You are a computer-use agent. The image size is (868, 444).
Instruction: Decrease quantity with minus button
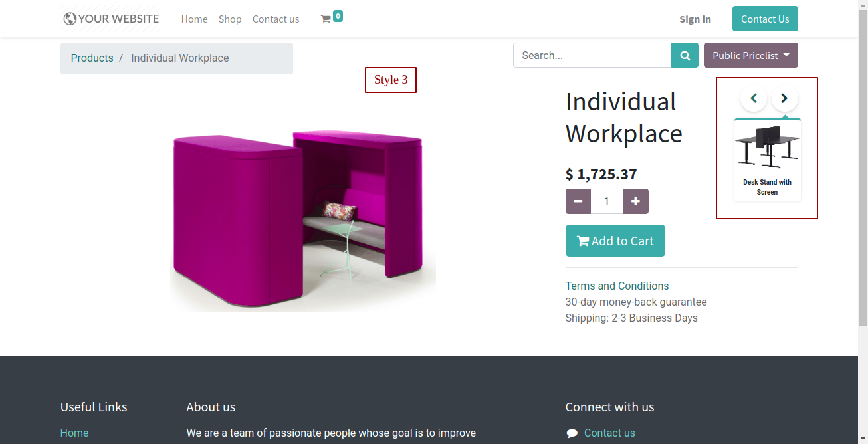(x=578, y=201)
